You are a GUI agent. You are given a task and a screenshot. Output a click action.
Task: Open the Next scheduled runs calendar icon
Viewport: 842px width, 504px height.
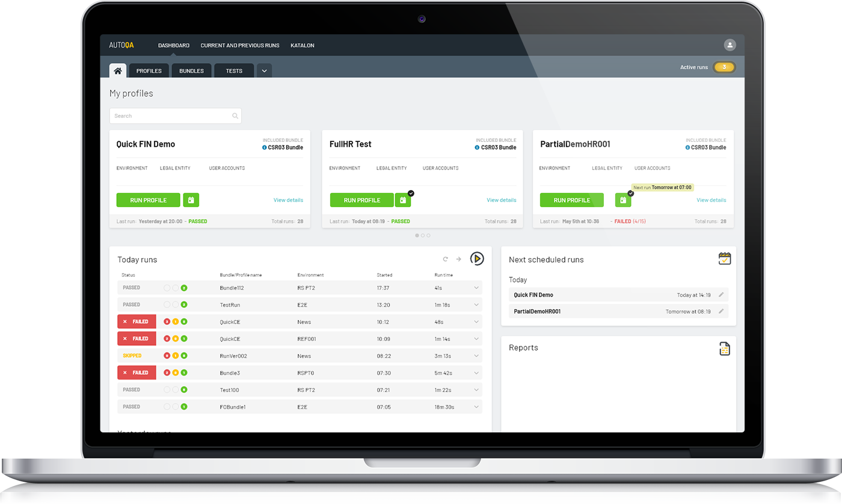pos(725,259)
